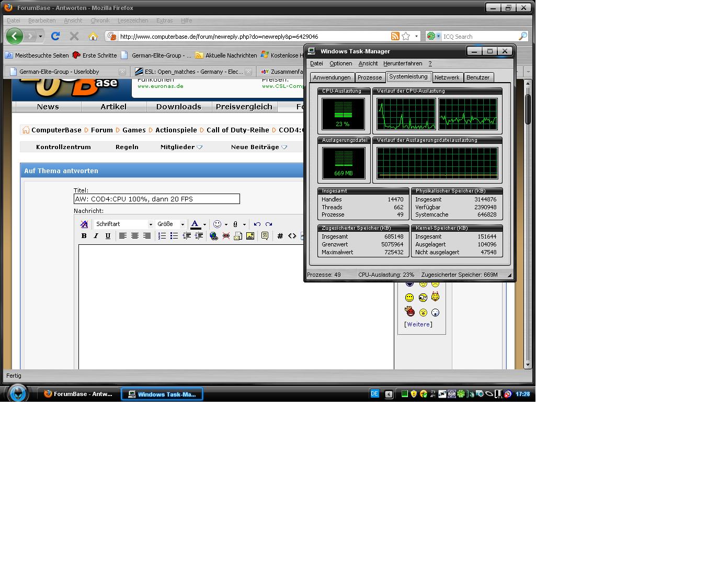Switch to the ESL: Open_matches browser tab
The width and height of the screenshot is (707, 588).
(193, 71)
